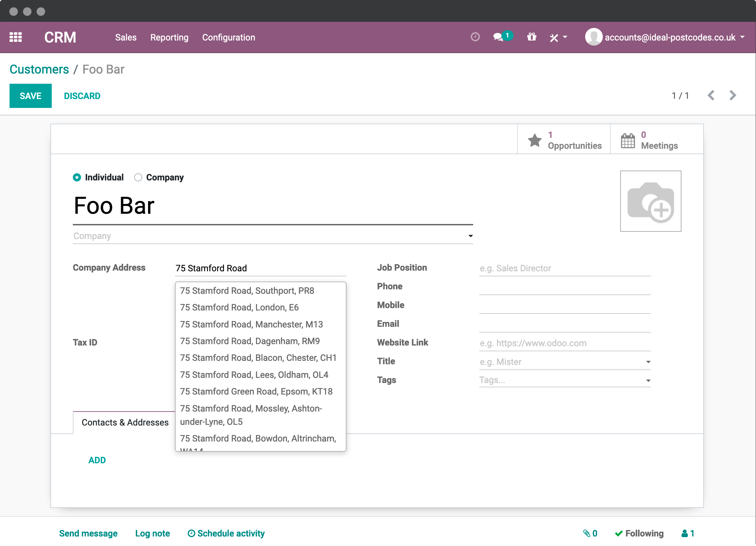756x546 pixels.
Task: Click the Email input field
Action: (x=565, y=324)
